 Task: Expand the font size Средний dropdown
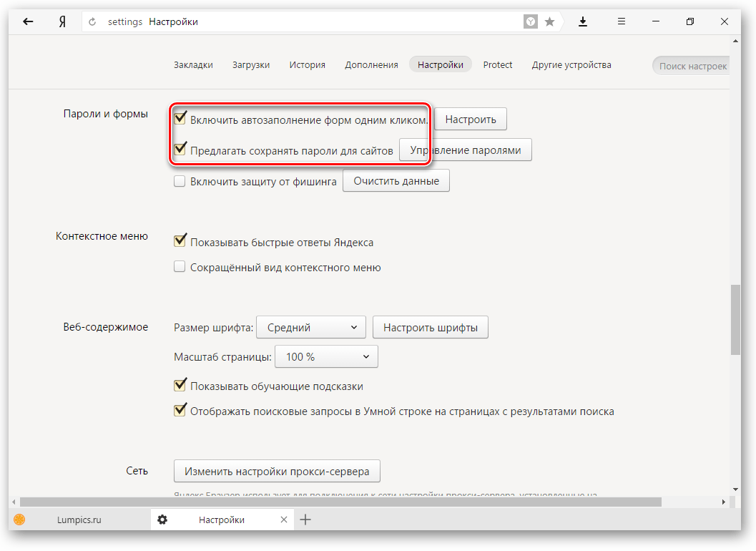[x=310, y=328]
